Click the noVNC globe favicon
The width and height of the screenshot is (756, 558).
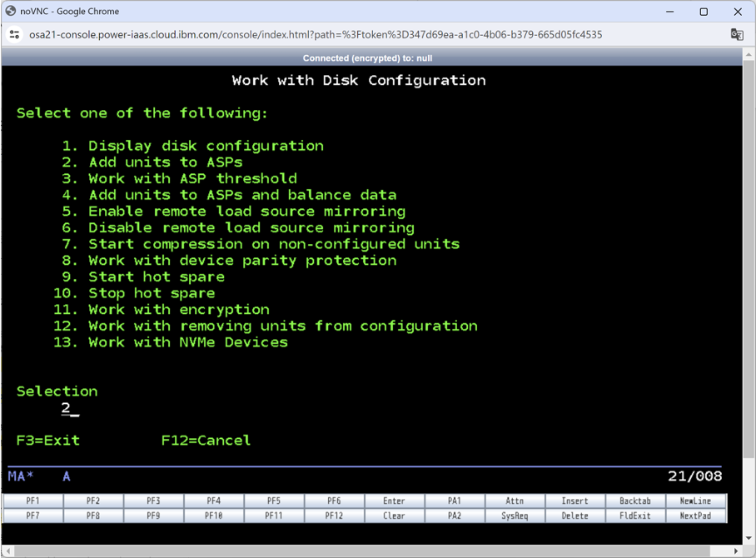(11, 11)
